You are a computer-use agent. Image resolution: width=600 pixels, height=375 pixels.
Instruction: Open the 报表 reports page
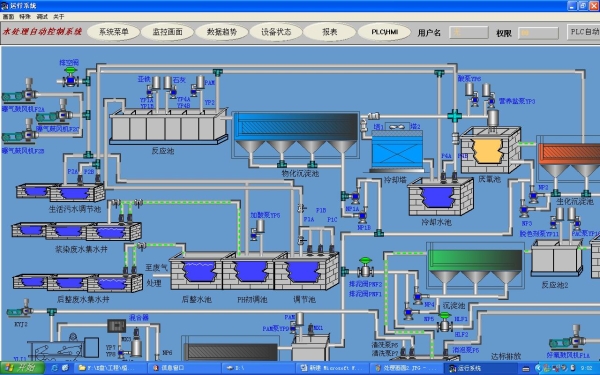click(x=329, y=32)
